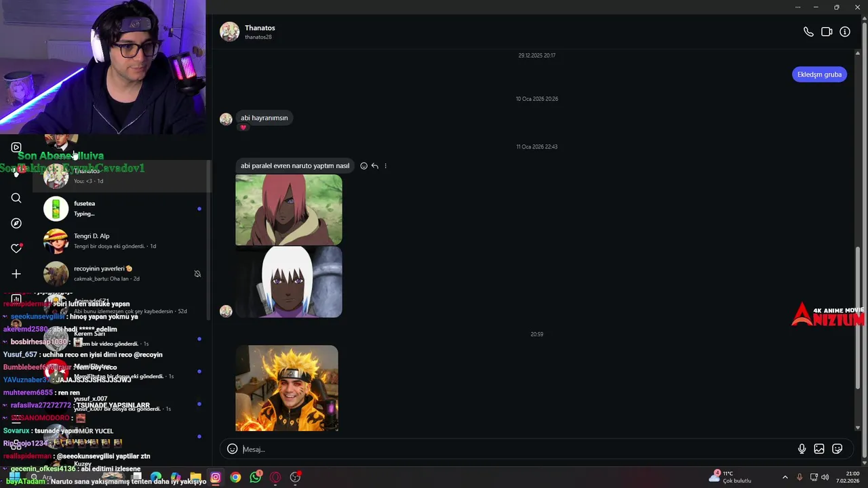The width and height of the screenshot is (868, 488).
Task: Open emoji picker in message box
Action: tap(232, 449)
